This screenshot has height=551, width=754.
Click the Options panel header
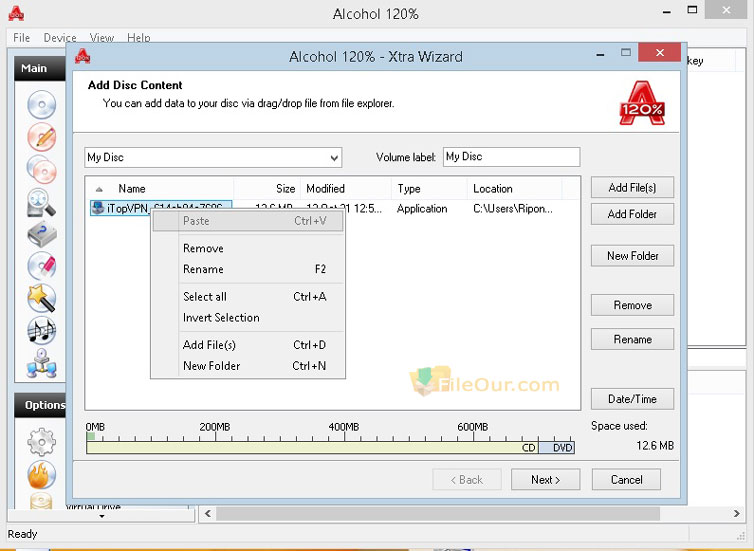point(40,405)
